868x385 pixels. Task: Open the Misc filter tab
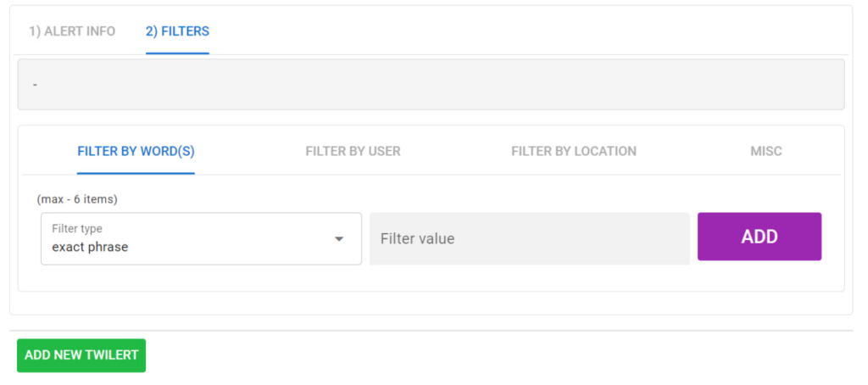click(765, 151)
